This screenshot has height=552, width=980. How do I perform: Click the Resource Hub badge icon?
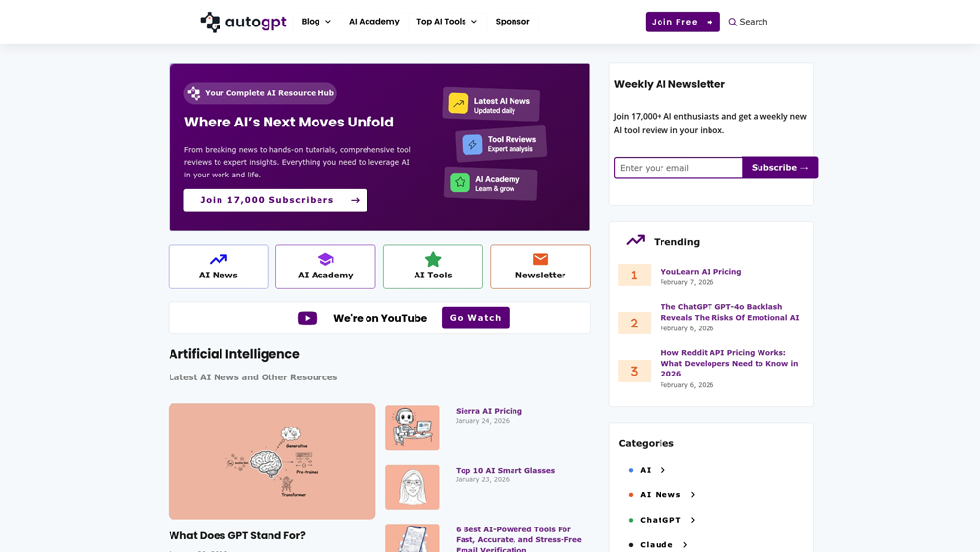(194, 93)
